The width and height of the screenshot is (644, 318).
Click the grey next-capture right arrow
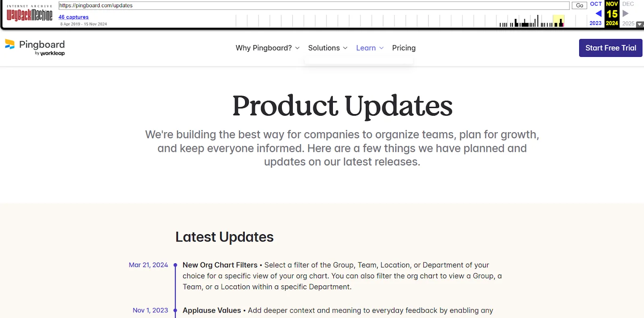(x=625, y=13)
